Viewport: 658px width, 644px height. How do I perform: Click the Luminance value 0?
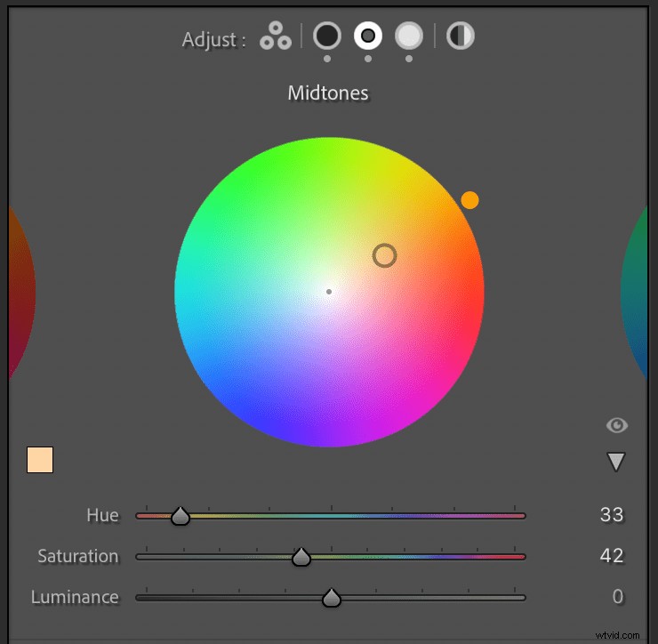coord(618,596)
